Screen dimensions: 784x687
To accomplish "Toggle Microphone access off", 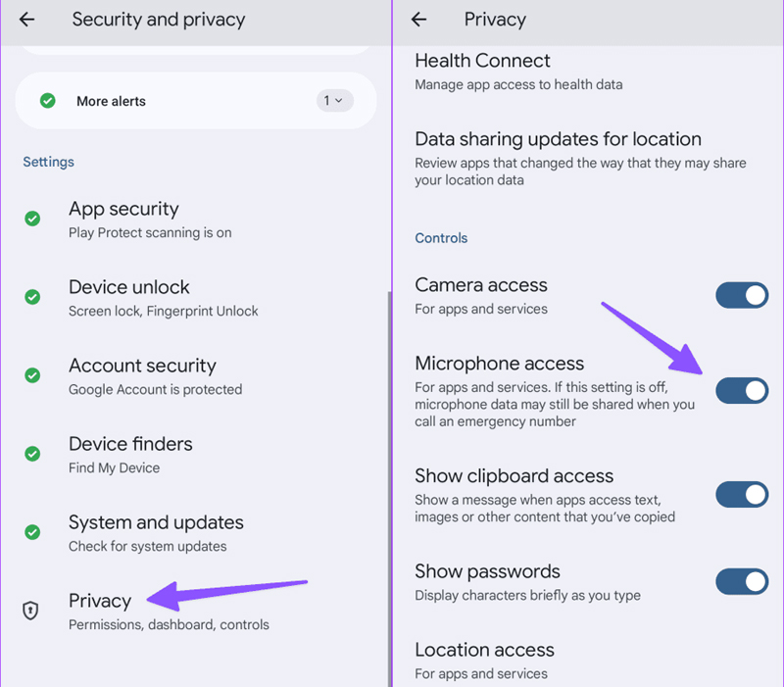I will coord(742,390).
